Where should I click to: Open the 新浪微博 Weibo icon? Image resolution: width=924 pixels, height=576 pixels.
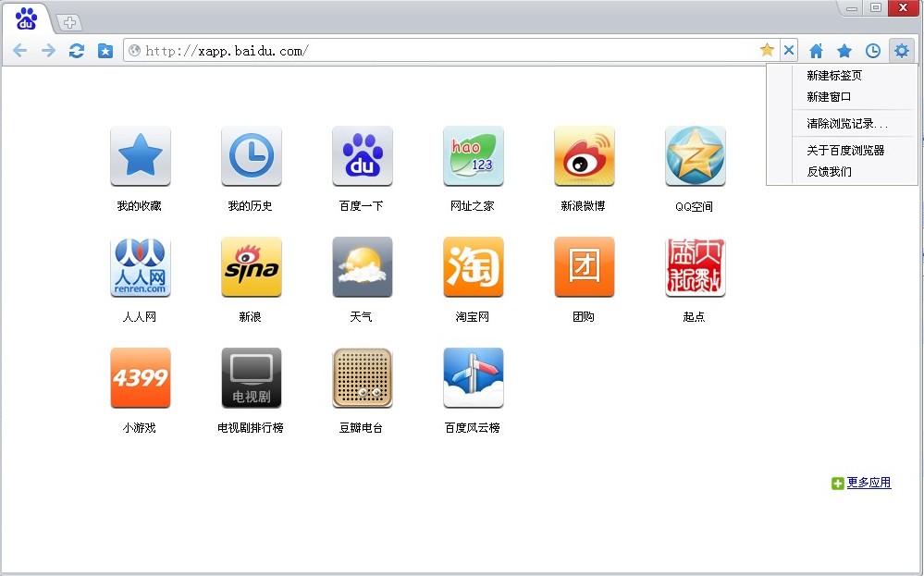584,156
